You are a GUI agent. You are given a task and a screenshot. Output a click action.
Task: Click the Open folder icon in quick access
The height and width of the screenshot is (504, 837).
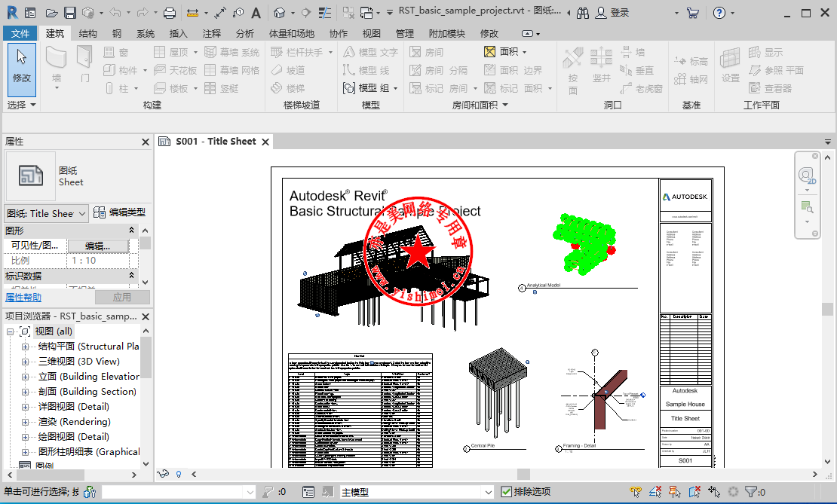click(51, 12)
